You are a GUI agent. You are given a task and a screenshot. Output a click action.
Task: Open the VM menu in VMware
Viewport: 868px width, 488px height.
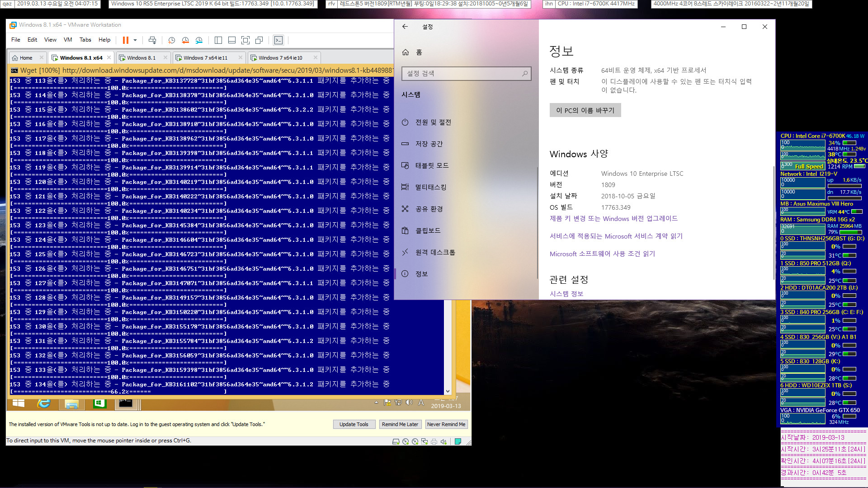[68, 40]
